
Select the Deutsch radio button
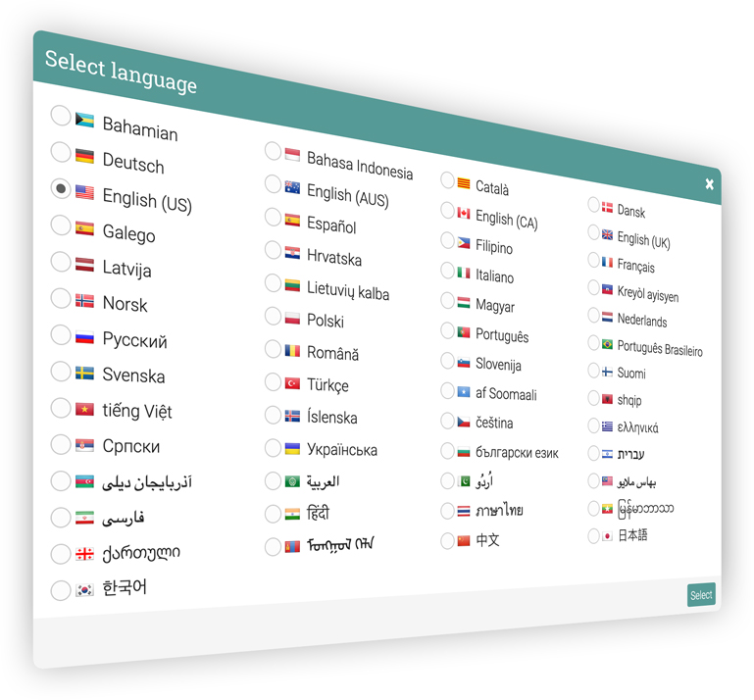61,152
